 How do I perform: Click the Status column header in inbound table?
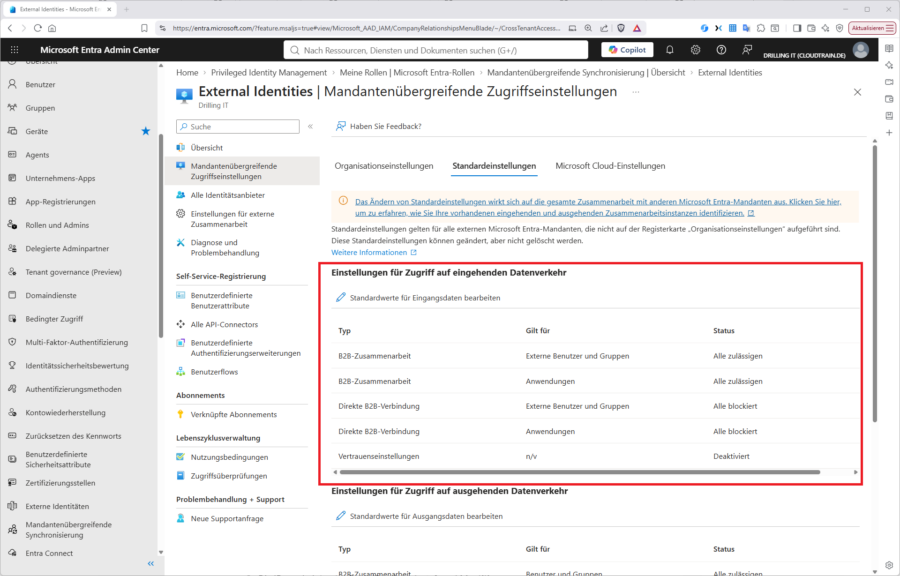[724, 330]
